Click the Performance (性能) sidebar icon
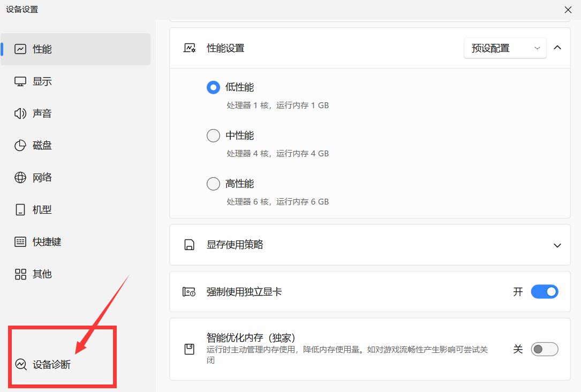The height and width of the screenshot is (392, 581). [x=20, y=49]
